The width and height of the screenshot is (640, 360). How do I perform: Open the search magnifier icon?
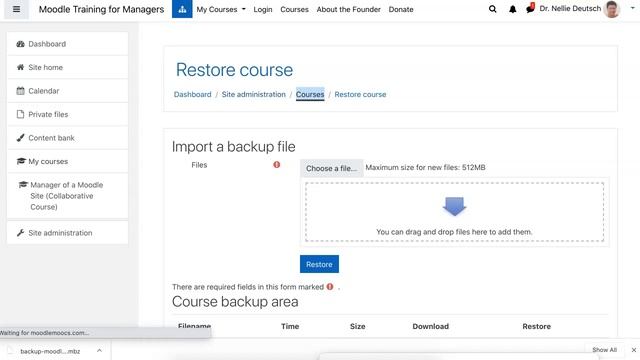(x=493, y=9)
